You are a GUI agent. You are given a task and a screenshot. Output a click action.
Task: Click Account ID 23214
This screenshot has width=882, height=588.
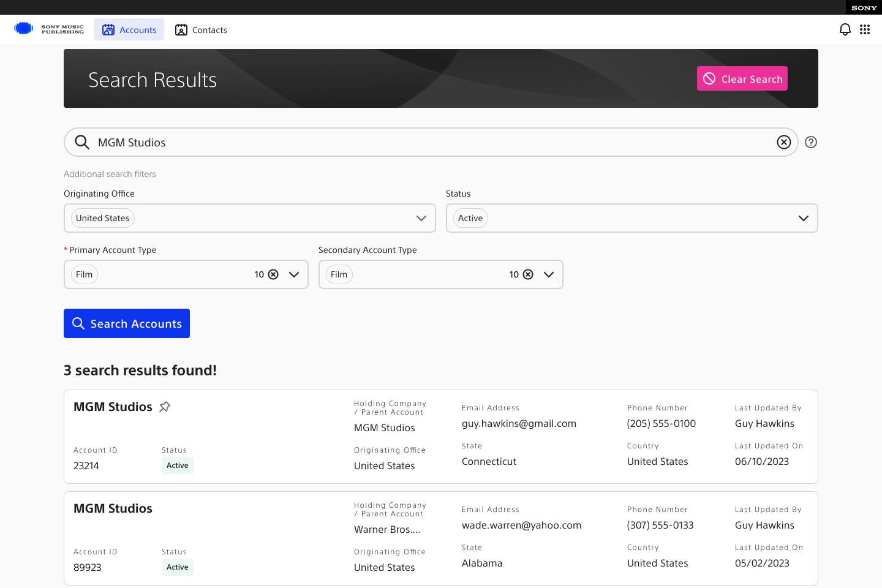(86, 466)
